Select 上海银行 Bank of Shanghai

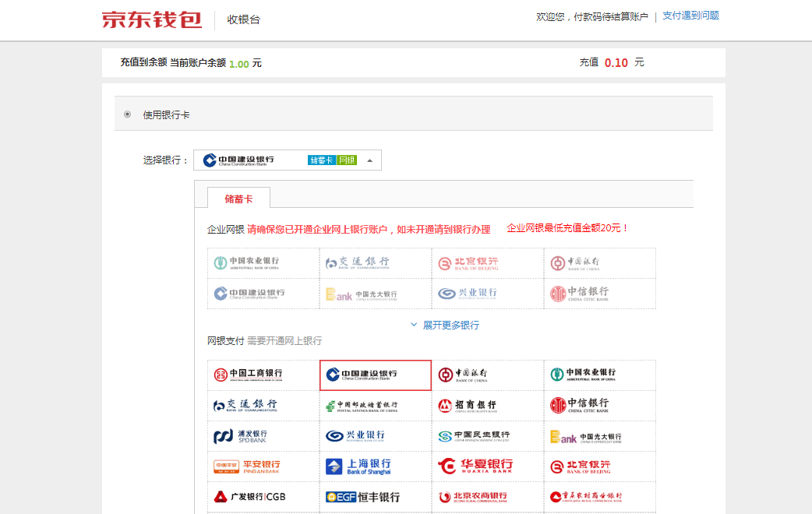click(x=376, y=466)
